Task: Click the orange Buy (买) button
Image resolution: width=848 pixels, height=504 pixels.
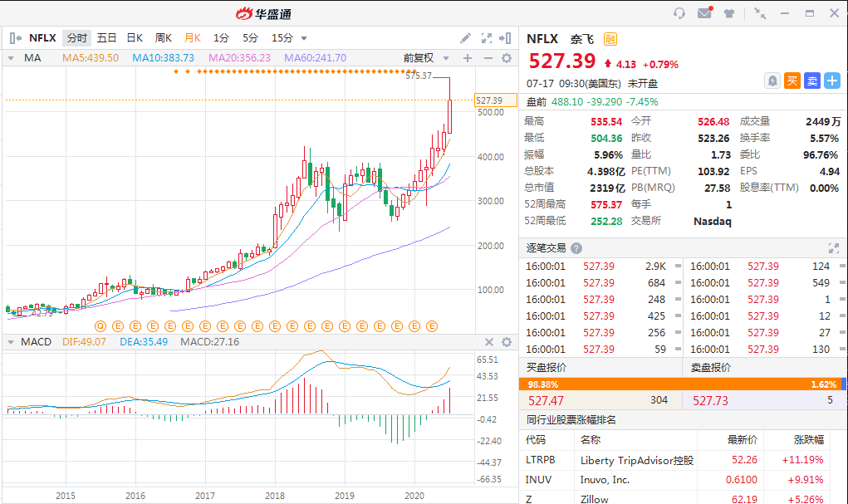Action: pos(792,81)
